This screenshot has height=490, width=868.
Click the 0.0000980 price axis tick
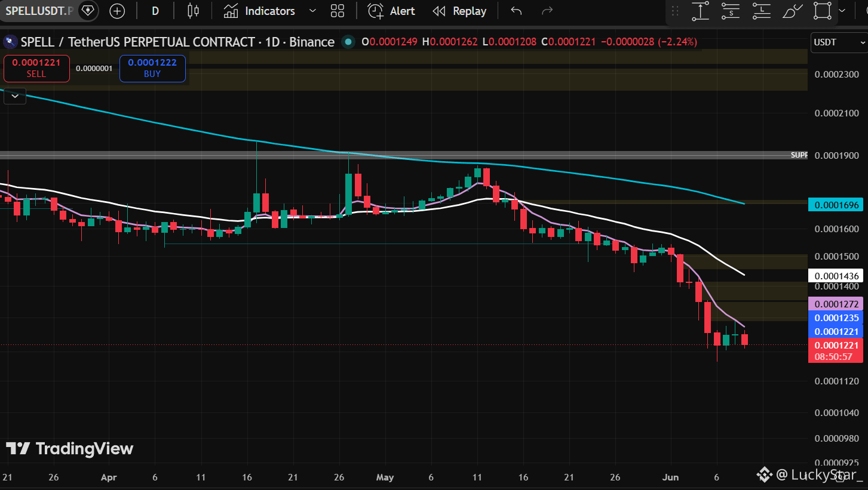click(x=836, y=438)
